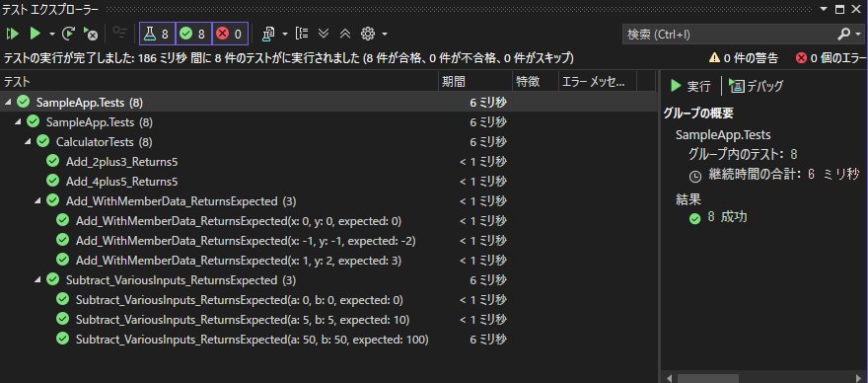Click the green Run tests play icon
The image size is (868, 383).
(x=36, y=34)
